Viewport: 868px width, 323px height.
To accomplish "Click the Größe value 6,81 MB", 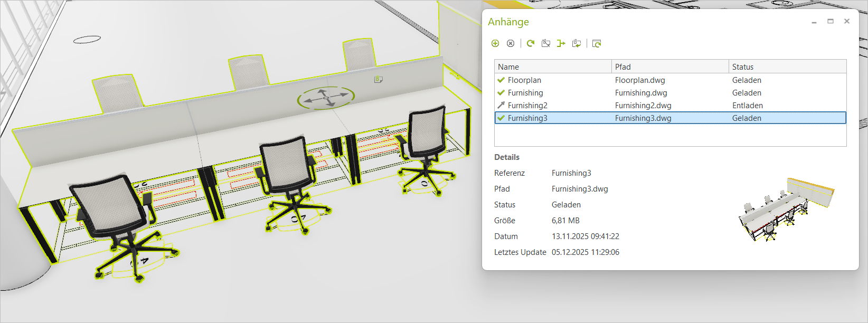I will click(x=565, y=221).
